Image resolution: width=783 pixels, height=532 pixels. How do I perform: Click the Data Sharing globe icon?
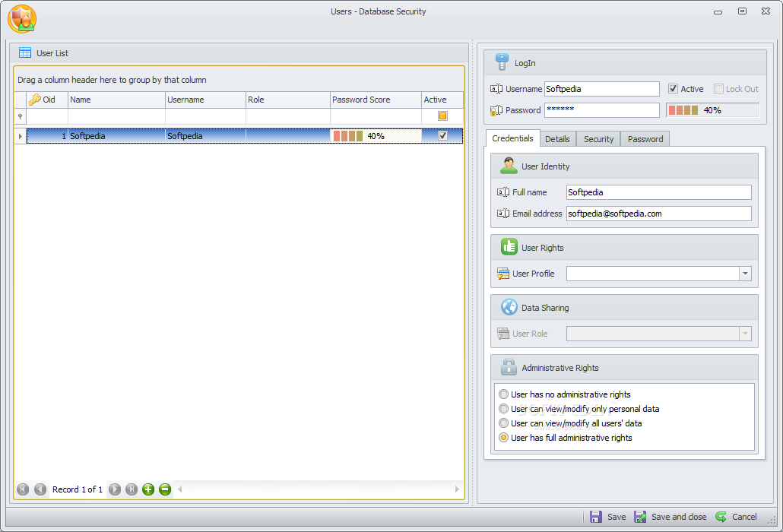[x=509, y=307]
